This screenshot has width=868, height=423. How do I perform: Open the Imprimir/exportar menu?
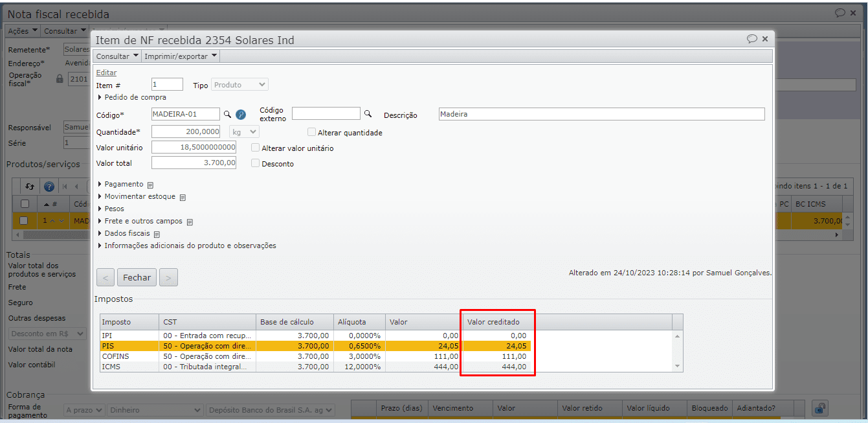[x=181, y=56]
